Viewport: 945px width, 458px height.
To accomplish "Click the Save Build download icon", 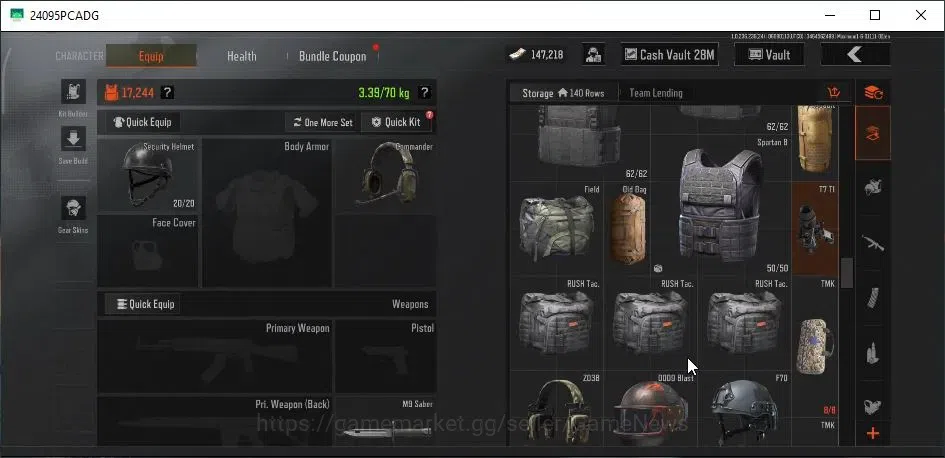I will tap(74, 139).
